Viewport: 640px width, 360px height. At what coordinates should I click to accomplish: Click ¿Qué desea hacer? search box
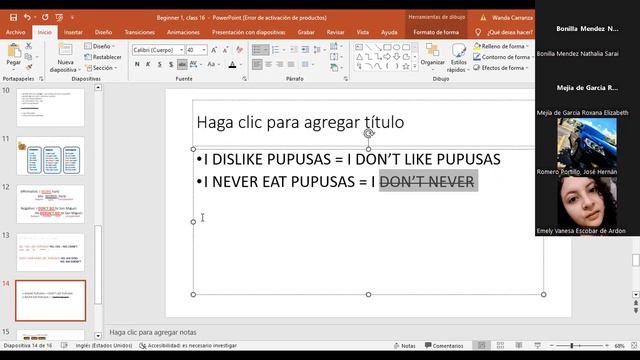(504, 32)
